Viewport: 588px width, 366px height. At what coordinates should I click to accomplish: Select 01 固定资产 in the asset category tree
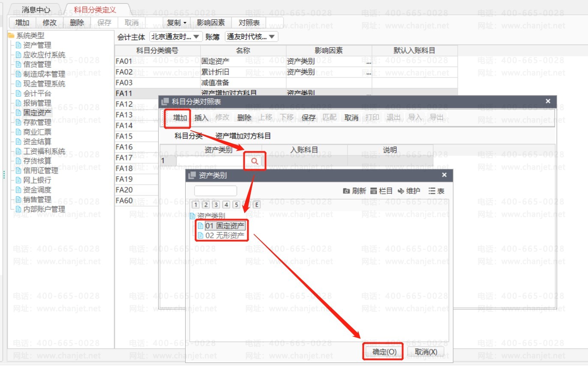tap(225, 226)
